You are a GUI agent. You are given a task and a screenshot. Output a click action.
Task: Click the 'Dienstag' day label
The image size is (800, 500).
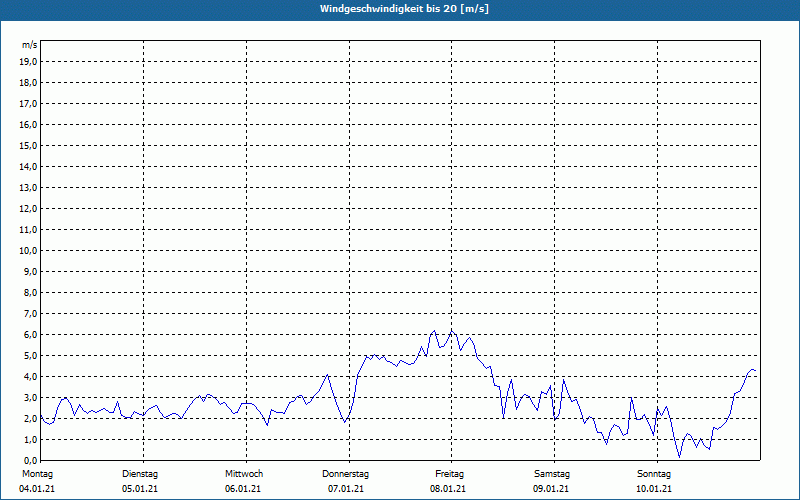click(x=140, y=474)
